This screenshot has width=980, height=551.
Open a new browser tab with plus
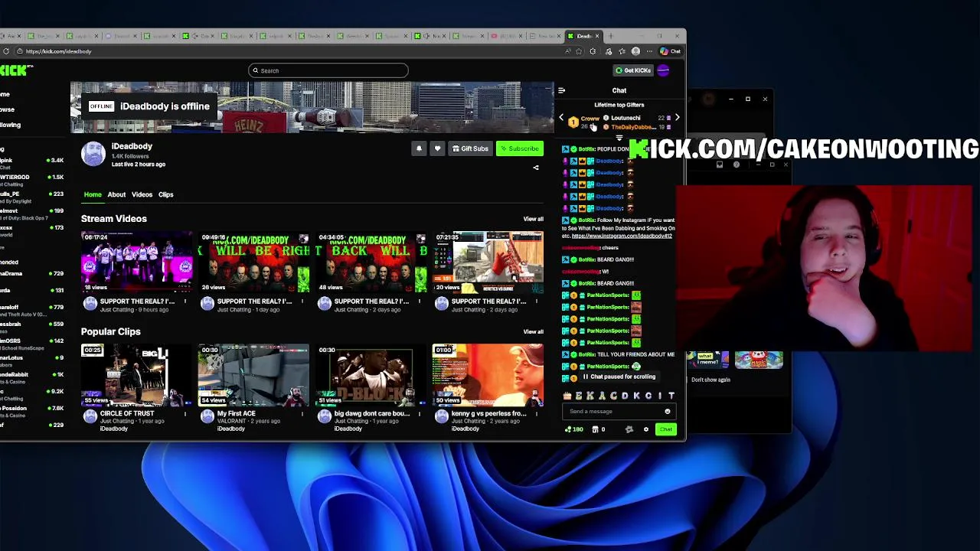pos(610,36)
